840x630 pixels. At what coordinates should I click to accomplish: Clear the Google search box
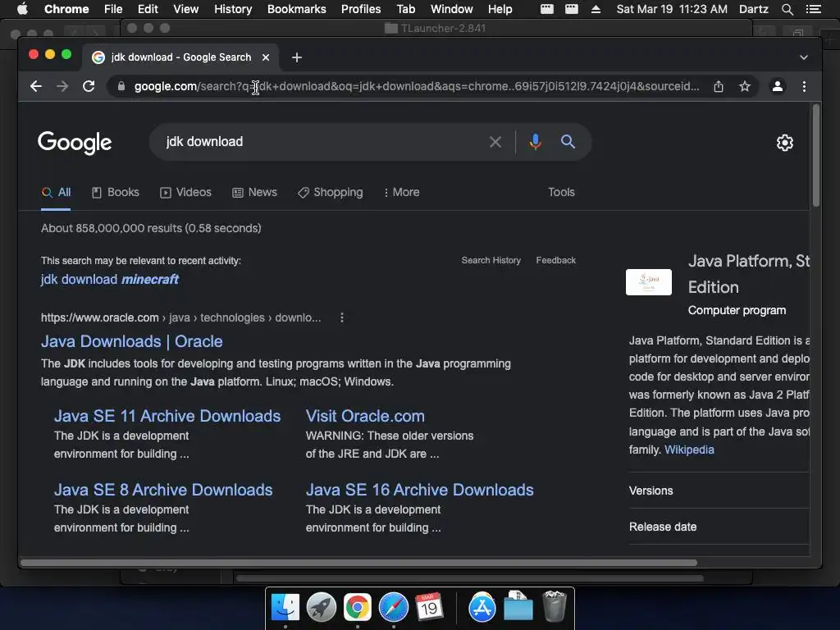click(x=495, y=142)
